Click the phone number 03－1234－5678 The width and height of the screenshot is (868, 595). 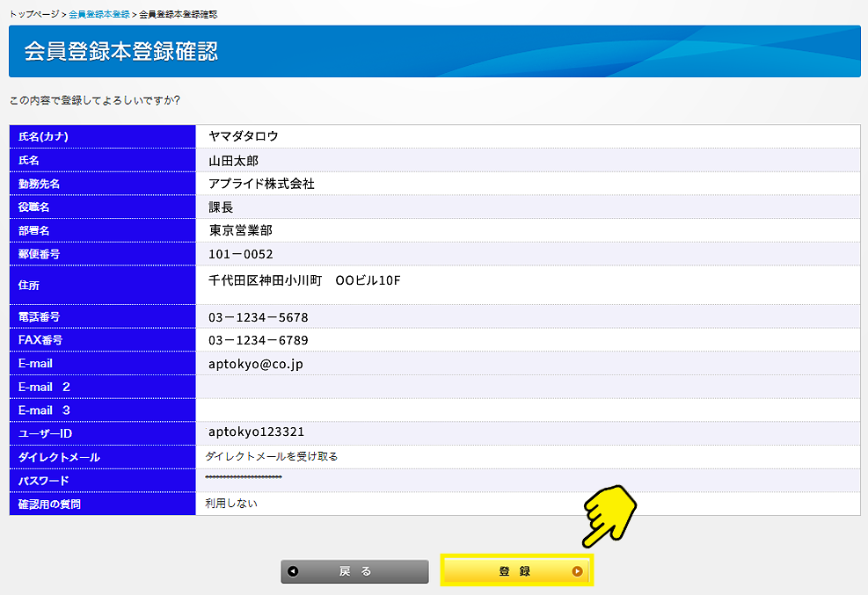(x=258, y=317)
